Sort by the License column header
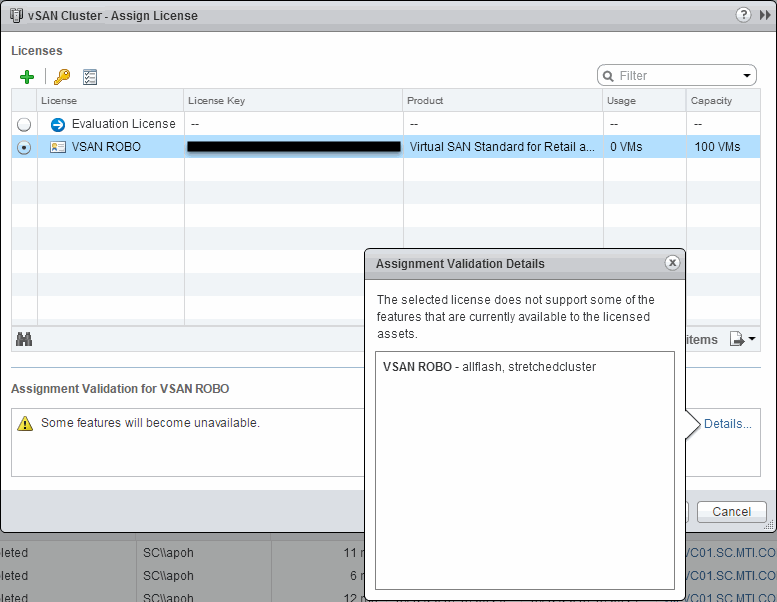The width and height of the screenshot is (777, 602). click(59, 101)
